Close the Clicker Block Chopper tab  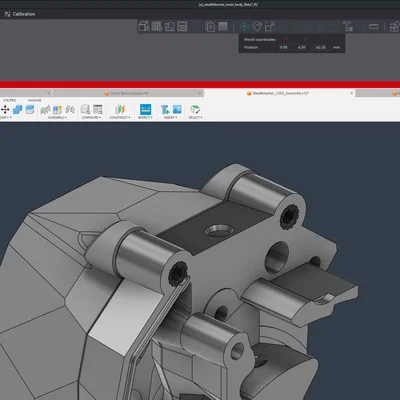pos(200,93)
